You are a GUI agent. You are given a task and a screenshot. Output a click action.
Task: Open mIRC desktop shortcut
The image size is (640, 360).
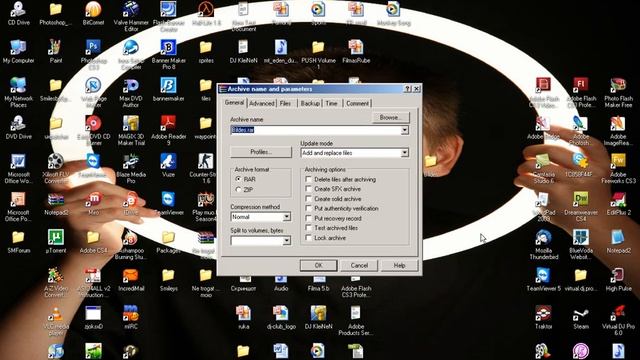point(131,318)
